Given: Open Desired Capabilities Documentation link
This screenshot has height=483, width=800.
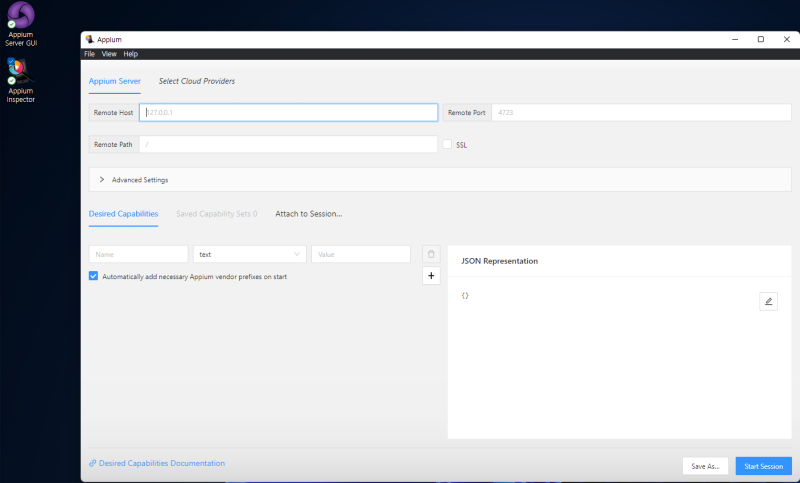Looking at the screenshot, I should (x=162, y=463).
